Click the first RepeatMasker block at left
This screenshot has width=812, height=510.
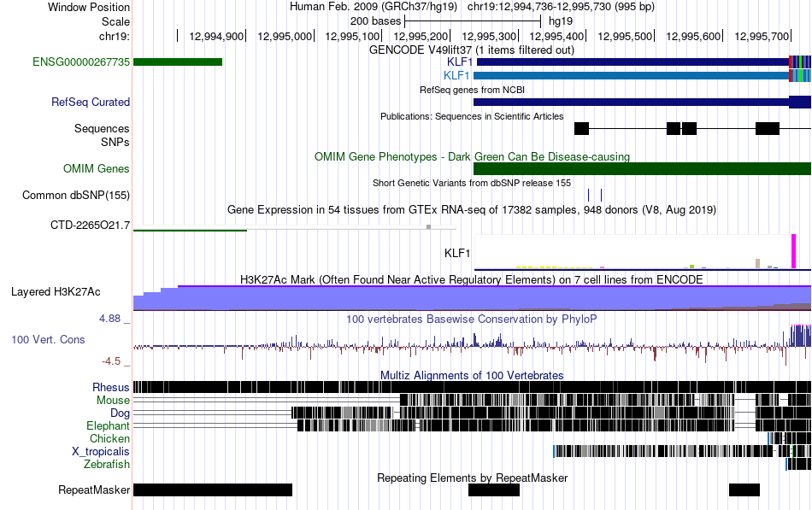click(x=213, y=489)
